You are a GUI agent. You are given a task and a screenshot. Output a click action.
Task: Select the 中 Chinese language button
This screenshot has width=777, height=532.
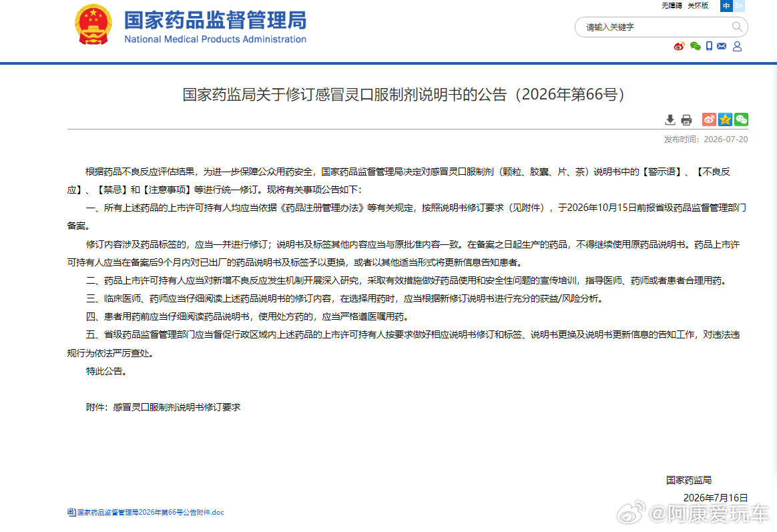[x=726, y=5]
